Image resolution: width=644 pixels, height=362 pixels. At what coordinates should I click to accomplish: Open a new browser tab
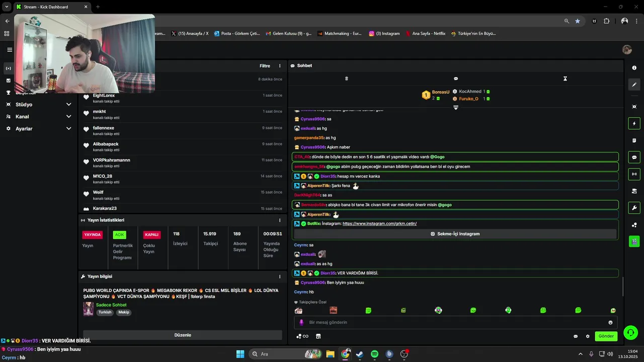point(98,7)
